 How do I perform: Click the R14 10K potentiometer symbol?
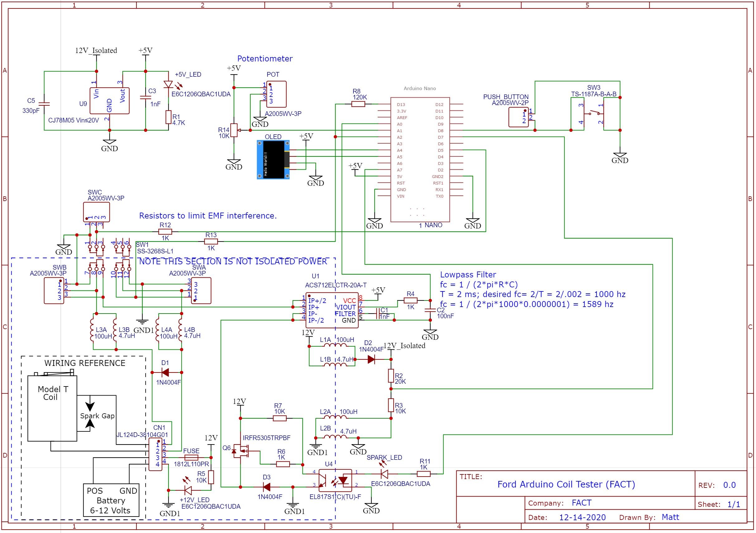point(234,130)
